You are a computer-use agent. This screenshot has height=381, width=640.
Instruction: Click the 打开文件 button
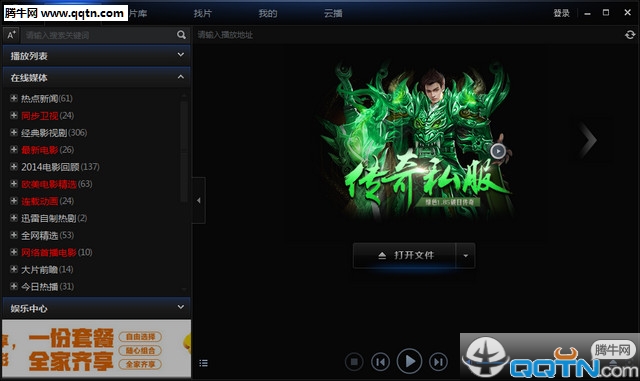[404, 256]
